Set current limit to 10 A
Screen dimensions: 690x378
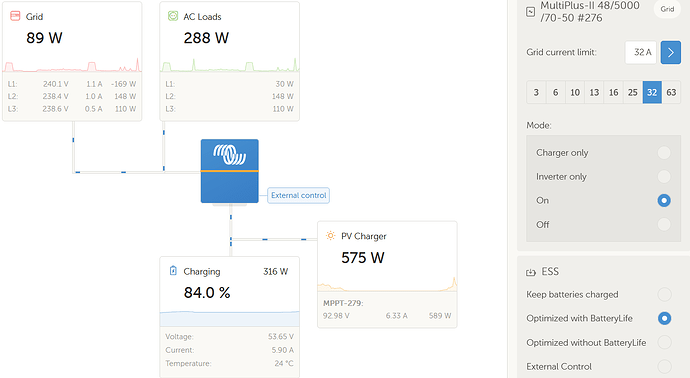(x=575, y=92)
